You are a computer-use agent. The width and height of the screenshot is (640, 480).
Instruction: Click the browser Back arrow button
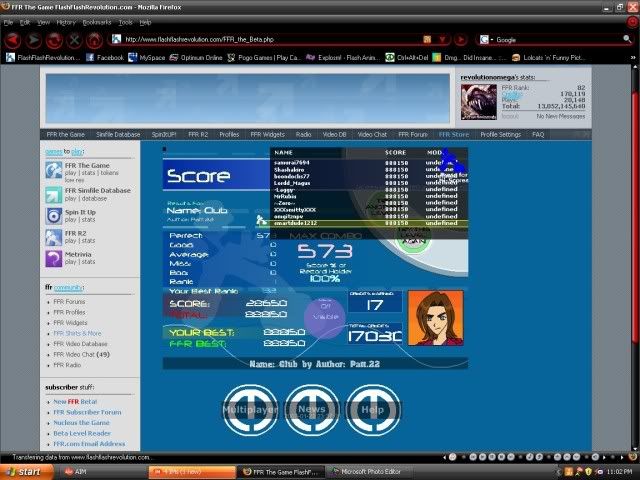(13, 40)
